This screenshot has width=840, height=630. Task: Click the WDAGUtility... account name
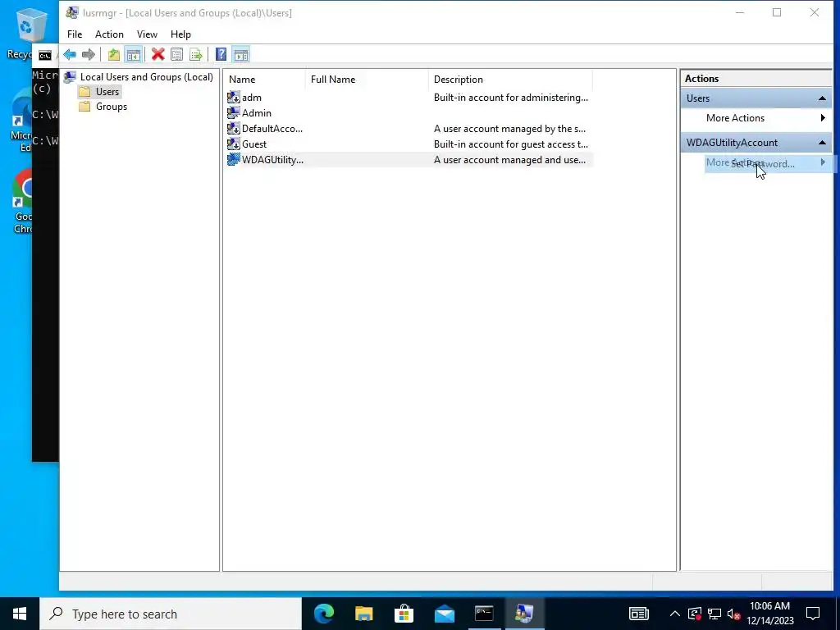[x=272, y=160]
